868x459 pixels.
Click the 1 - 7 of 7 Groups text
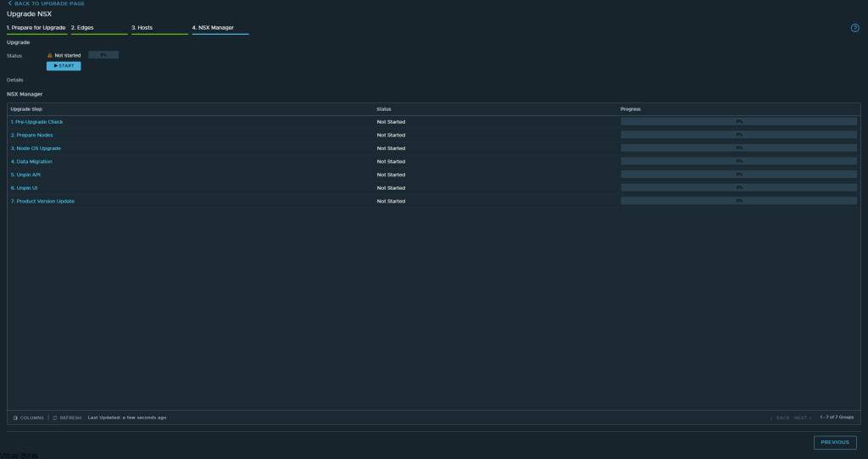click(x=837, y=417)
